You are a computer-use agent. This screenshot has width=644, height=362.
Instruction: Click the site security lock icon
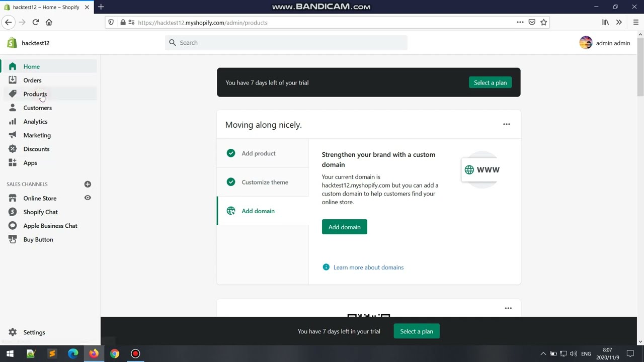tap(123, 22)
